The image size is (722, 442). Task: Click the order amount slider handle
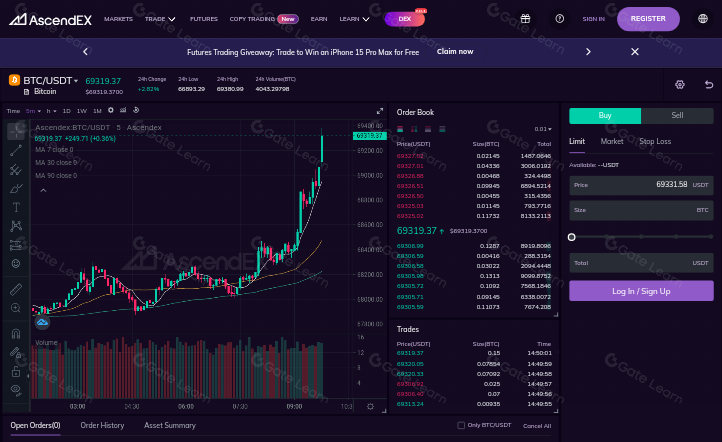click(x=571, y=237)
